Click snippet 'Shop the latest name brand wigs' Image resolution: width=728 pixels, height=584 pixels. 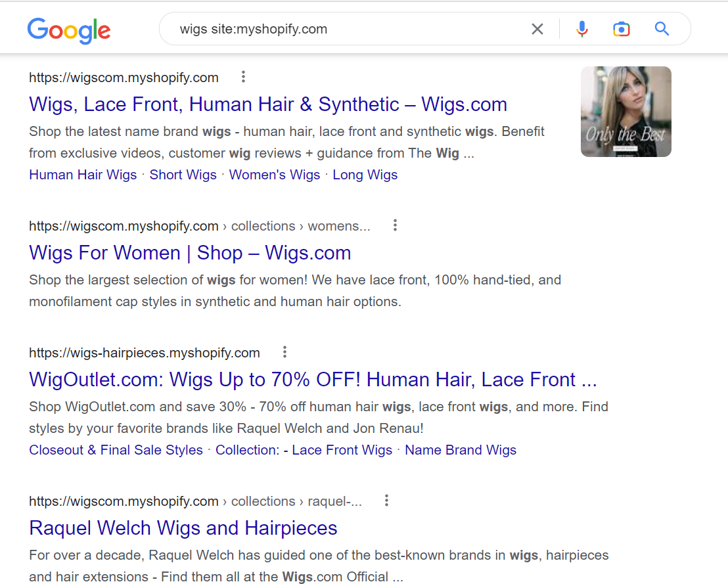286,142
